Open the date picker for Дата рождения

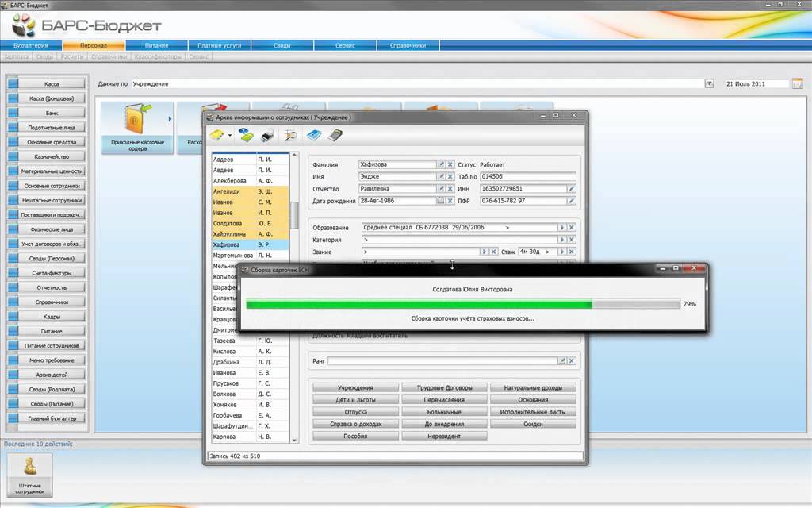441,201
